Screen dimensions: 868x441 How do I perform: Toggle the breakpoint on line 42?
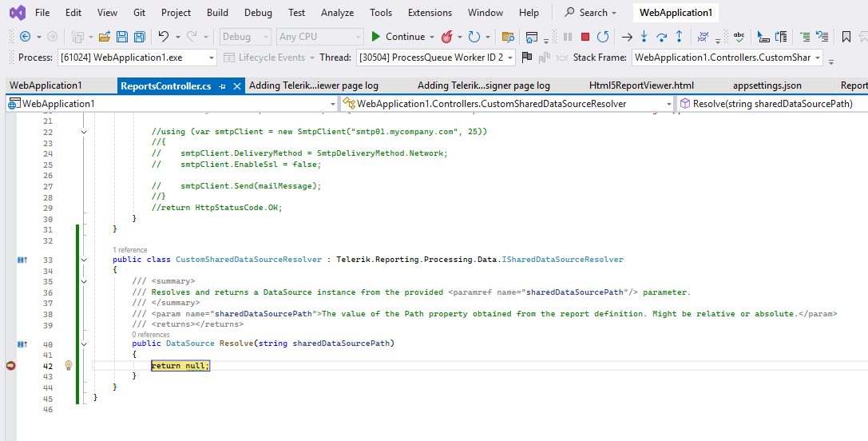pos(10,365)
